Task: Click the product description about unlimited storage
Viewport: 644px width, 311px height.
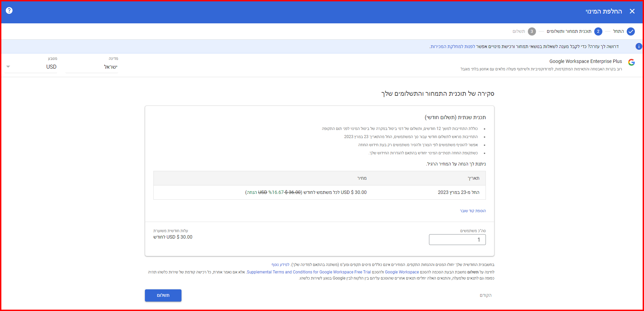Action: tap(541, 69)
